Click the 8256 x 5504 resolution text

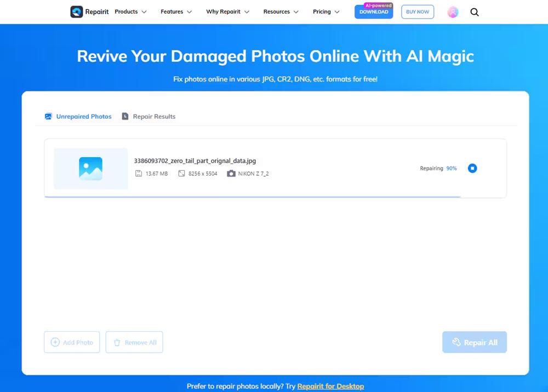(x=203, y=174)
